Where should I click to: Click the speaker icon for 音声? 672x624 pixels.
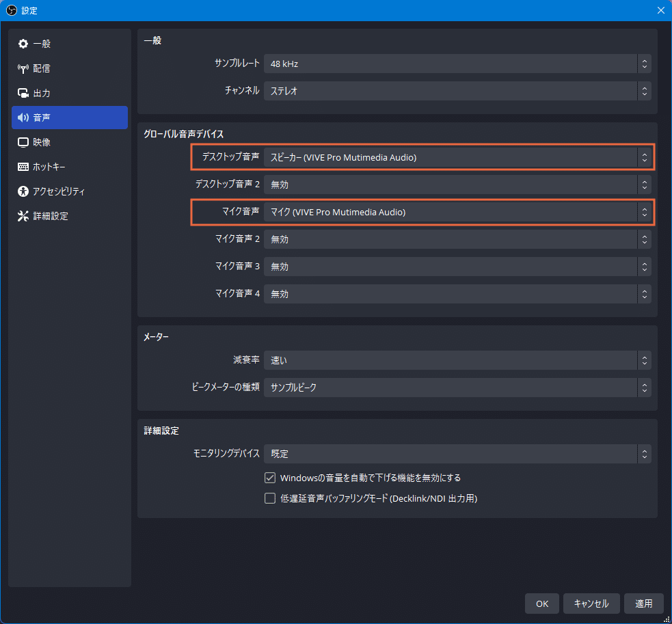coord(23,118)
